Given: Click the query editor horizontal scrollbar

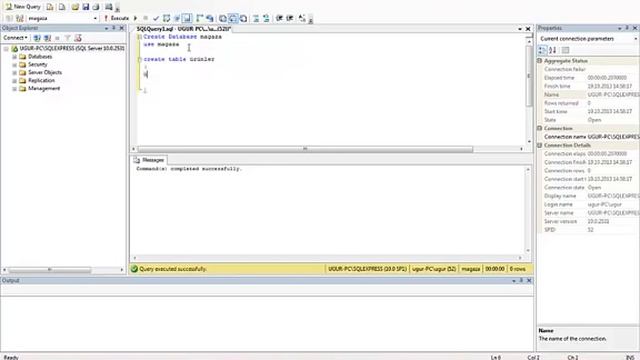Looking at the screenshot, I should [x=305, y=149].
